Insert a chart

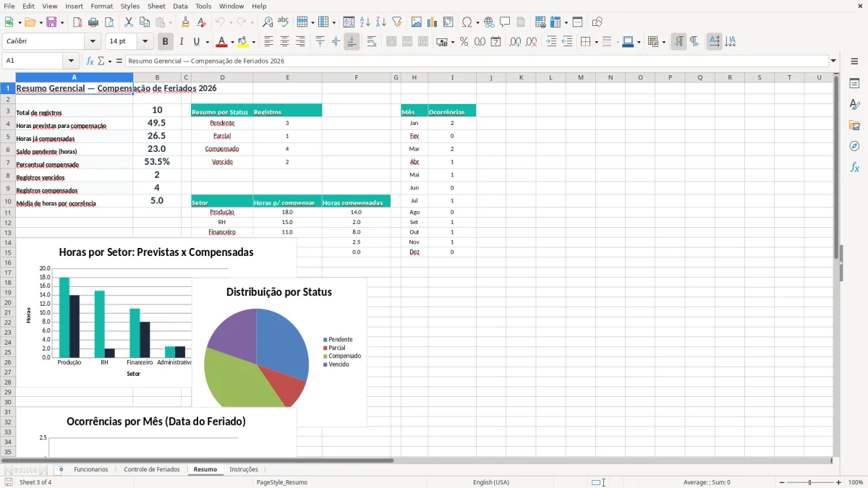pyautogui.click(x=433, y=22)
